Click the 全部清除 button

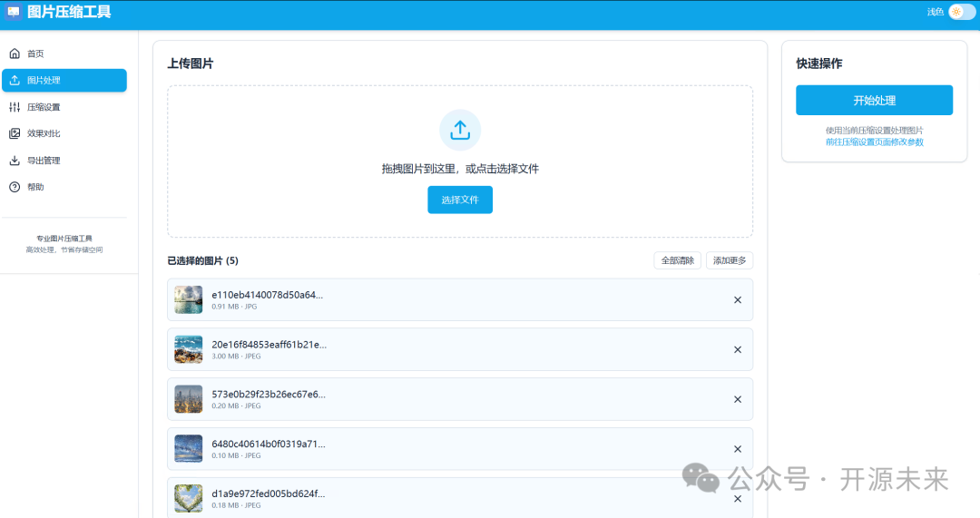tap(677, 261)
